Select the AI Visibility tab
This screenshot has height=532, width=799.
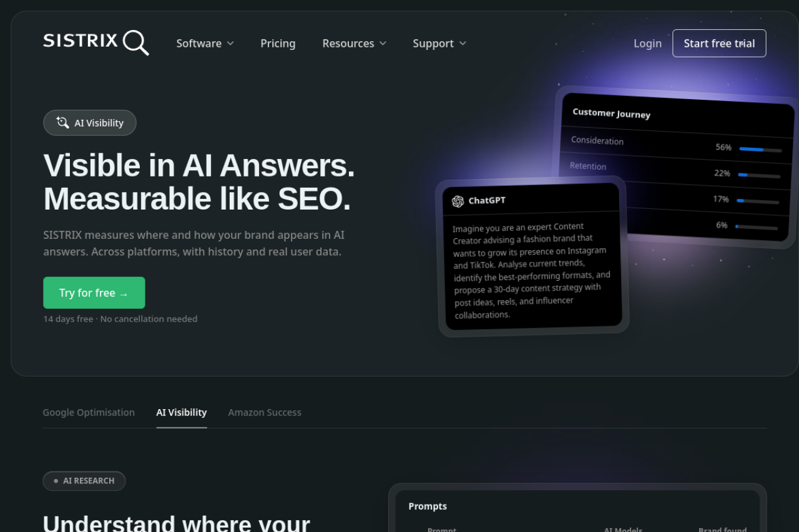(182, 412)
